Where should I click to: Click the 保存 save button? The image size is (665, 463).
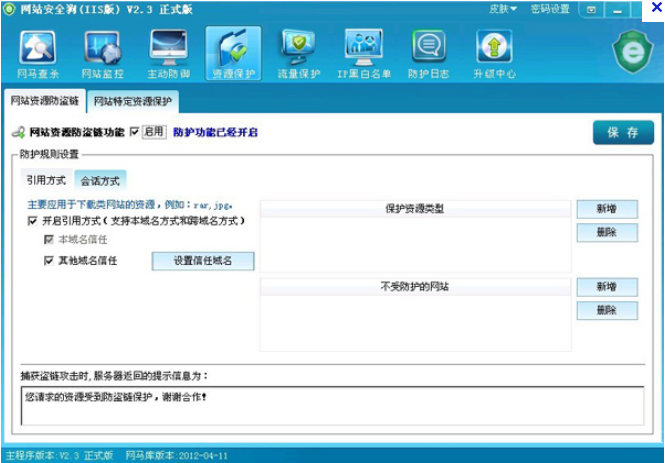point(622,133)
